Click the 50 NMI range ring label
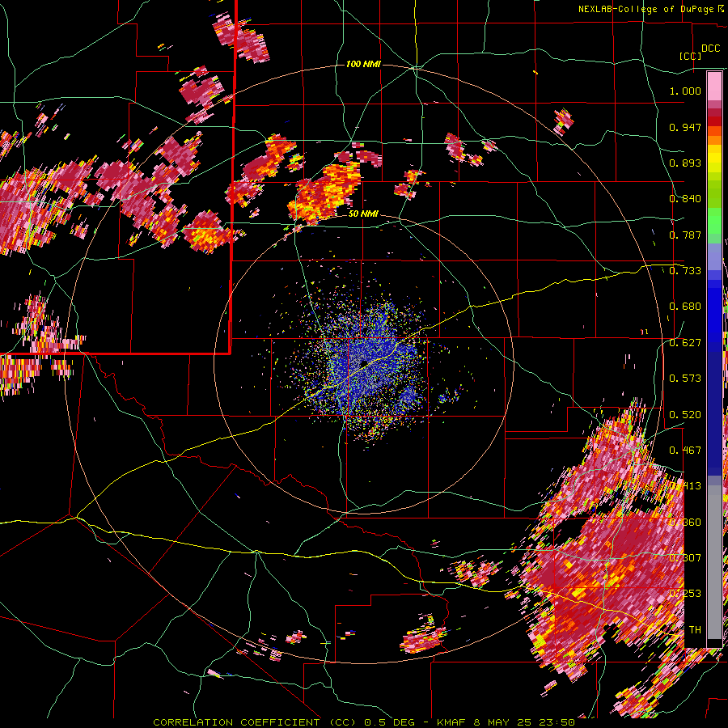The width and height of the screenshot is (728, 728). click(363, 214)
